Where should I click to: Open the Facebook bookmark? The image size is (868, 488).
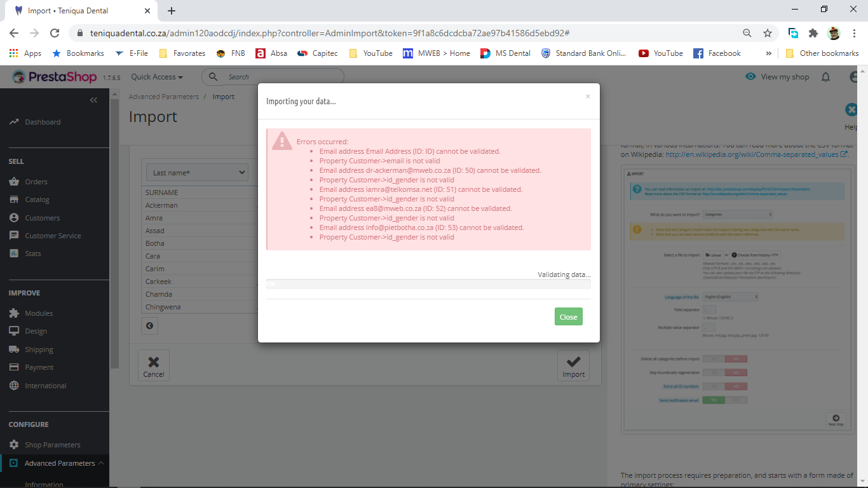pyautogui.click(x=717, y=53)
